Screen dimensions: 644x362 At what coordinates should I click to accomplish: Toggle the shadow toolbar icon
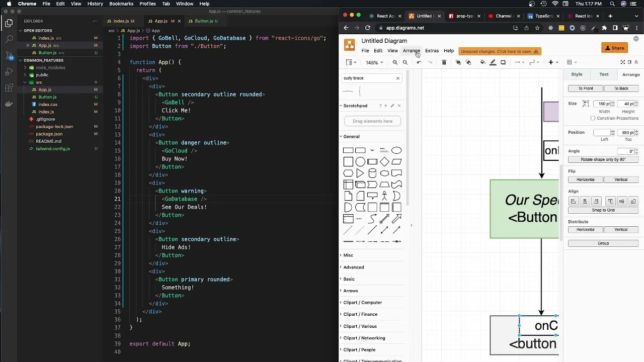503,62
